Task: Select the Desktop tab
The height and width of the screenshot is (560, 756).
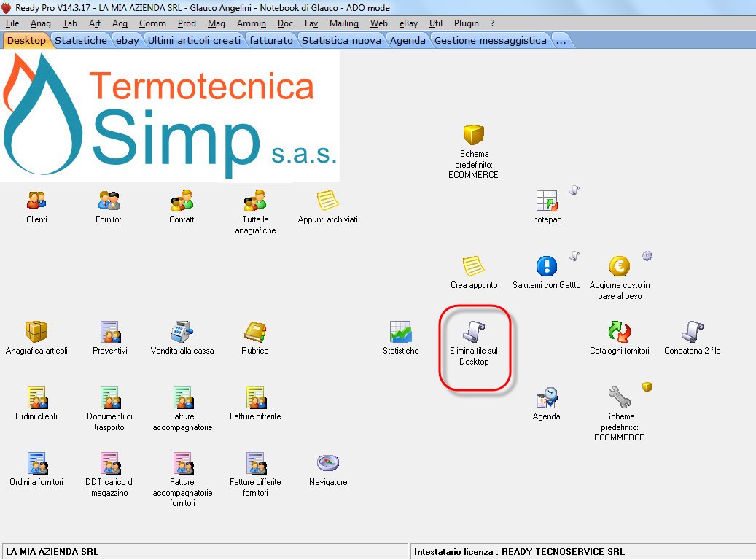Action: tap(26, 41)
